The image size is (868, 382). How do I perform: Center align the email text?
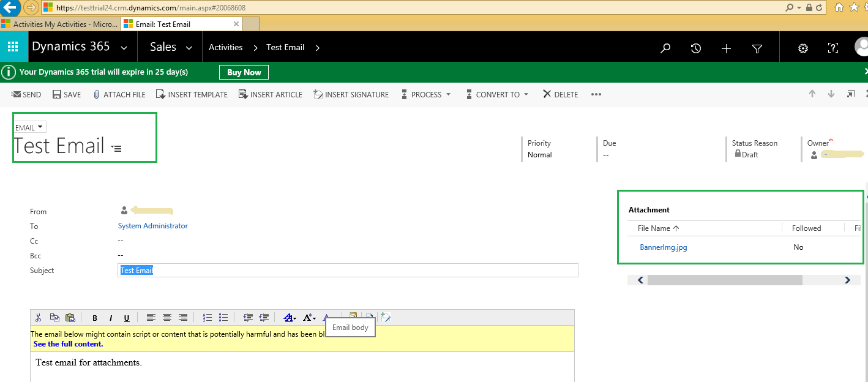166,317
